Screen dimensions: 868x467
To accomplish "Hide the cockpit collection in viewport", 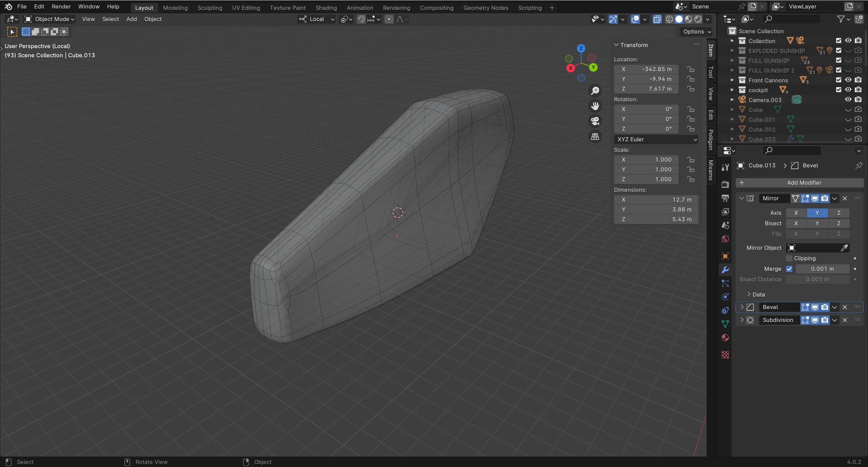I will [848, 90].
